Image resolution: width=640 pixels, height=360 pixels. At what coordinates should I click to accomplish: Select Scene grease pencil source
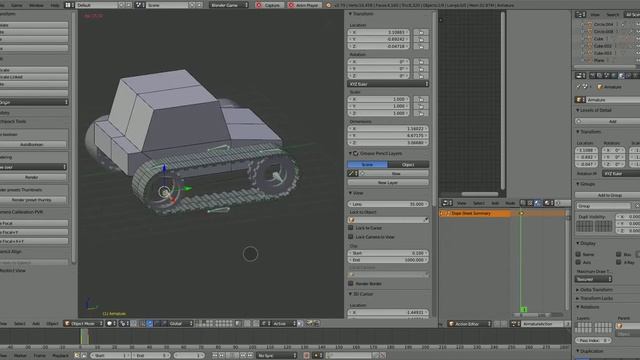pyautogui.click(x=367, y=164)
